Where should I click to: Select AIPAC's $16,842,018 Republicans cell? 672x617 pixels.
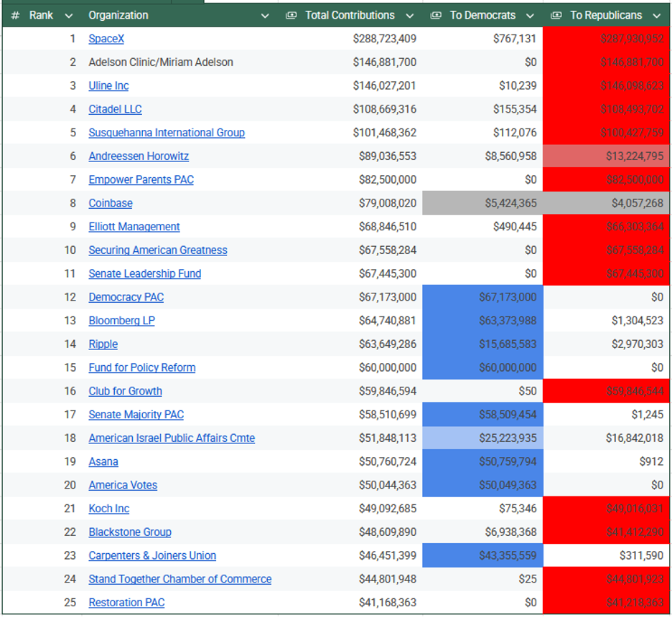607,438
